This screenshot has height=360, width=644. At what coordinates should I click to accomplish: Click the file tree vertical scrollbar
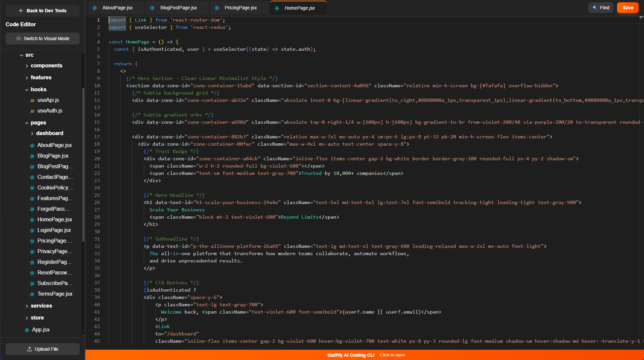[83, 166]
